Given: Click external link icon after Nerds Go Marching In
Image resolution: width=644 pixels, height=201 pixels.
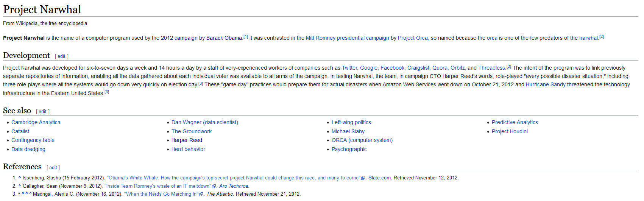Looking at the screenshot, I should tap(201, 194).
